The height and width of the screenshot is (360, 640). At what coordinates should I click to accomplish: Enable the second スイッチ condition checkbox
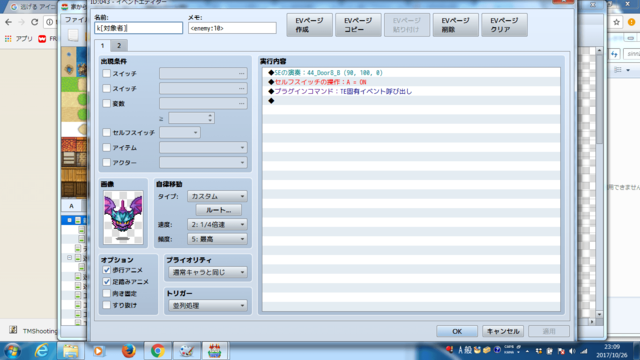pos(107,88)
